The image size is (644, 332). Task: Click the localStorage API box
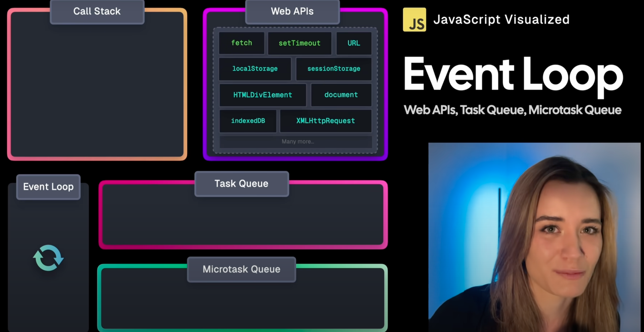(x=255, y=69)
